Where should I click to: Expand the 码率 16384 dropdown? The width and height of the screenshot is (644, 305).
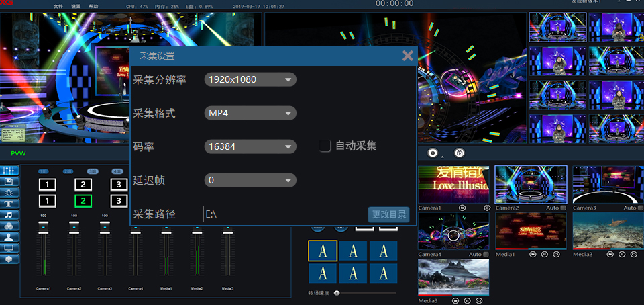tap(250, 146)
